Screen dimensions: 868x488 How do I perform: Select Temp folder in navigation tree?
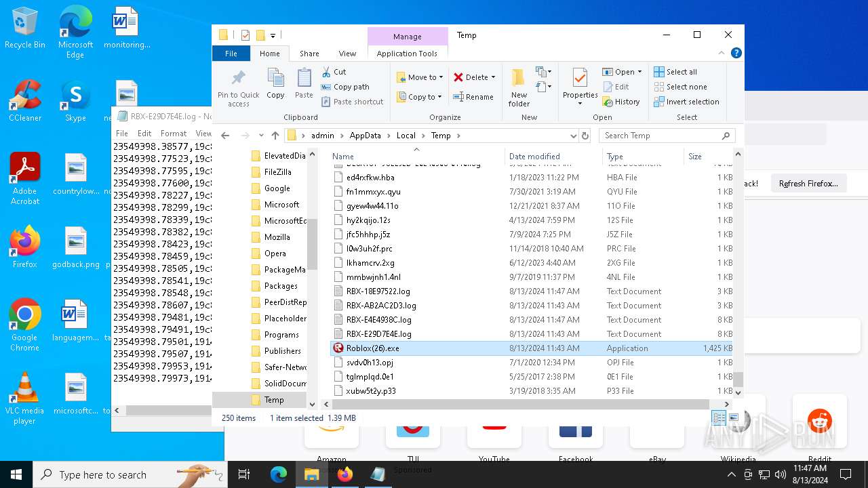[274, 400]
